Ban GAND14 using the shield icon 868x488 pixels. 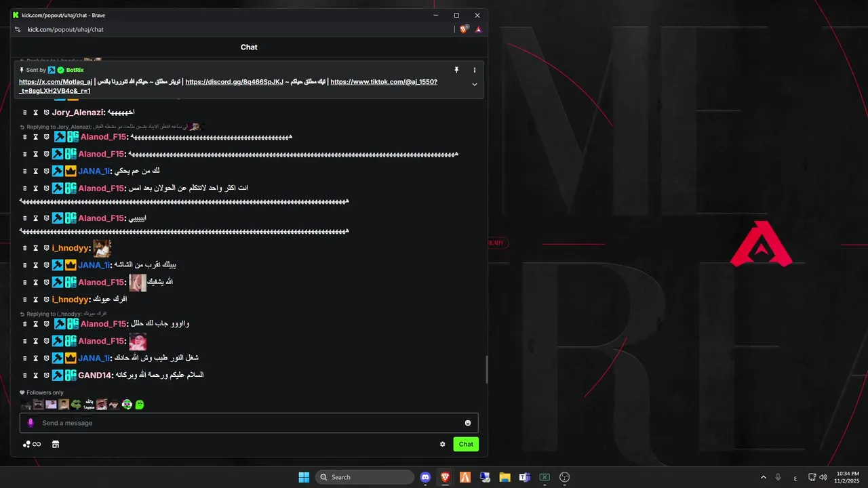47,375
